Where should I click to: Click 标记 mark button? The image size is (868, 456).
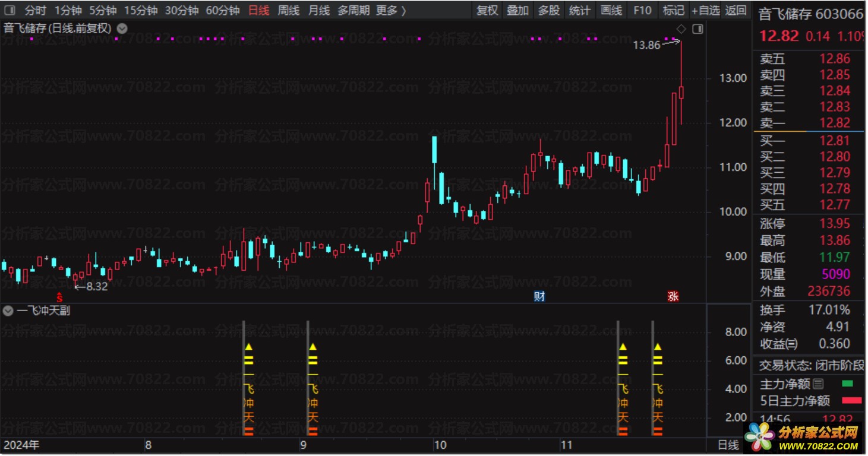click(674, 11)
